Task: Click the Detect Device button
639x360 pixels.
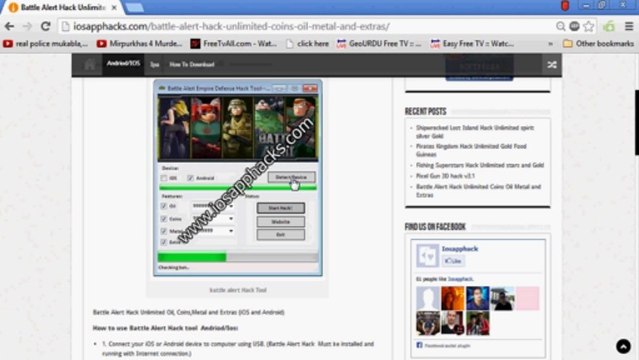Action: [291, 177]
